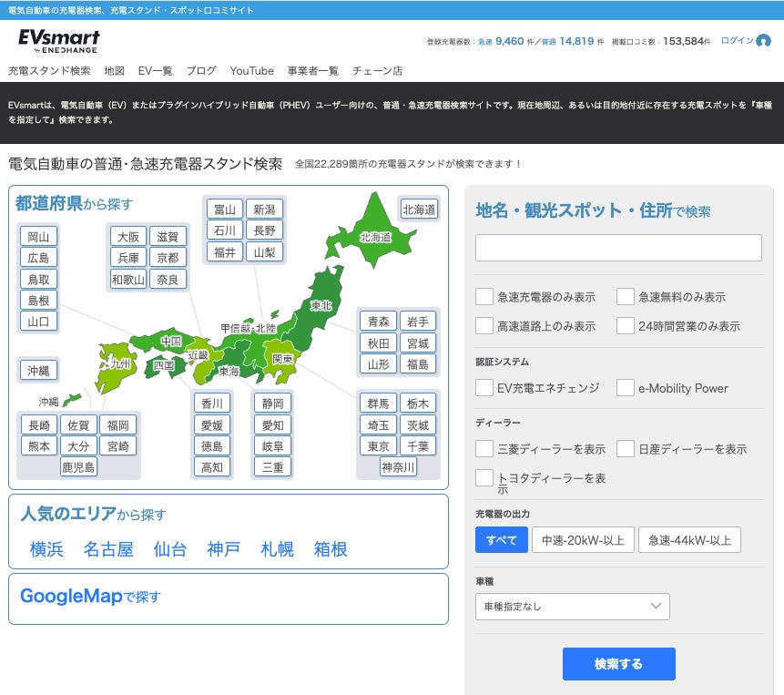Viewport: 784px width, 695px height.
Task: Click the EVsmart logo
Action: [x=59, y=41]
